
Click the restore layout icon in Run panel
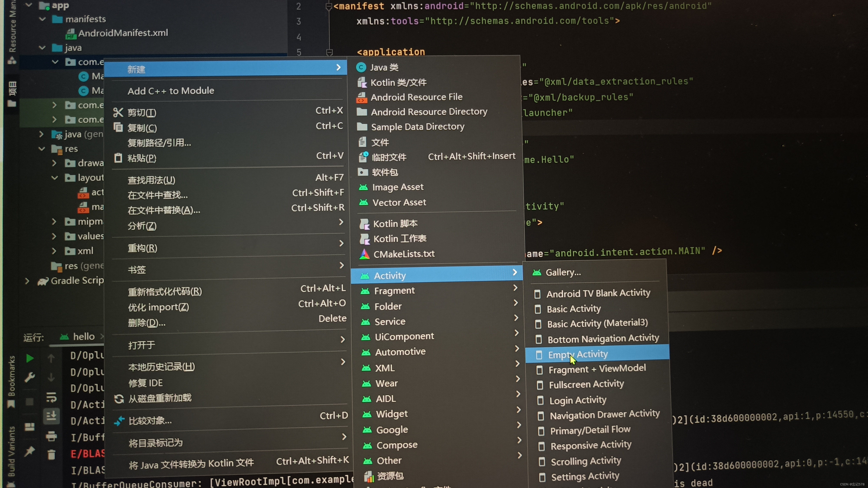(x=30, y=427)
